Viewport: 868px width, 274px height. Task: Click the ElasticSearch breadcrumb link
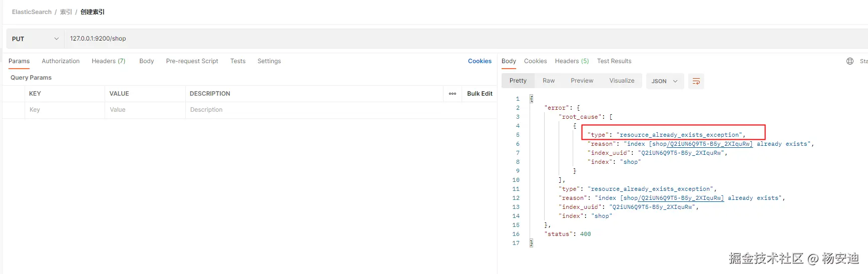tap(32, 12)
